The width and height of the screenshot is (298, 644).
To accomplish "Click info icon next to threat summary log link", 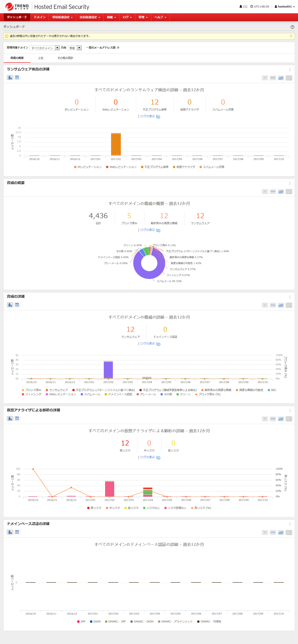I will coord(159,230).
